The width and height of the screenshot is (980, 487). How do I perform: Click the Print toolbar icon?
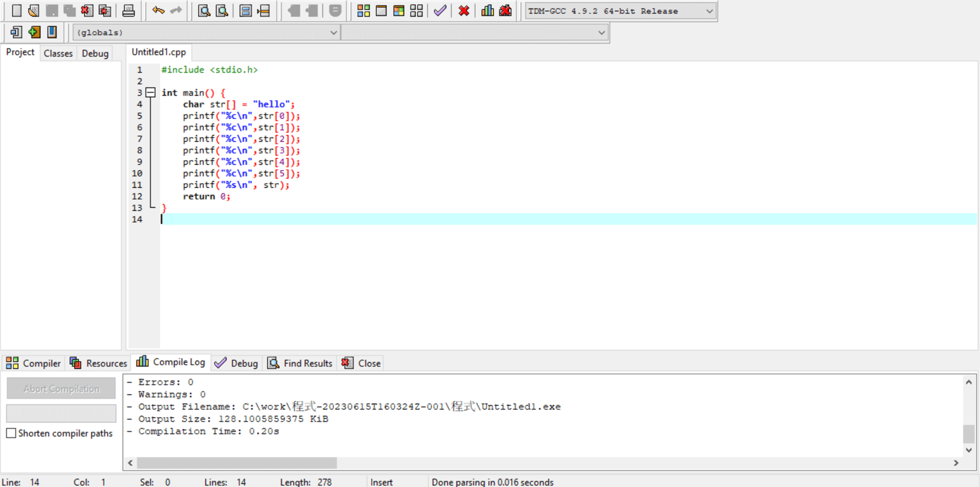128,11
